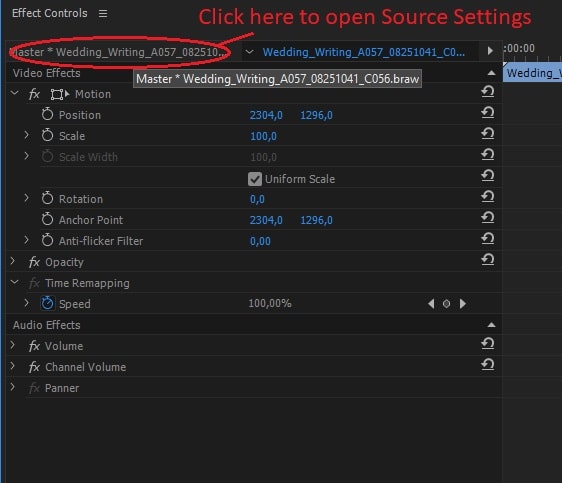Reset the Channel Volume effect
The image size is (562, 483).
click(488, 364)
